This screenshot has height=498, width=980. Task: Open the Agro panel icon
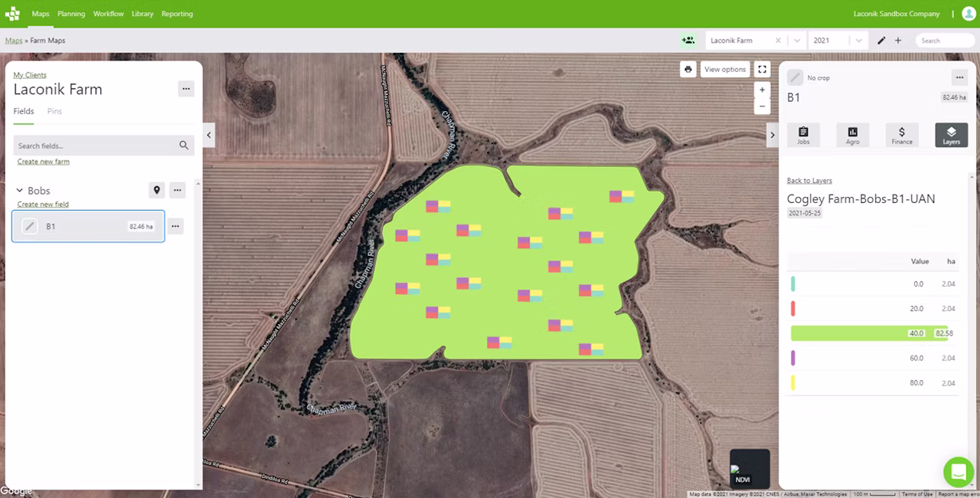coord(852,135)
